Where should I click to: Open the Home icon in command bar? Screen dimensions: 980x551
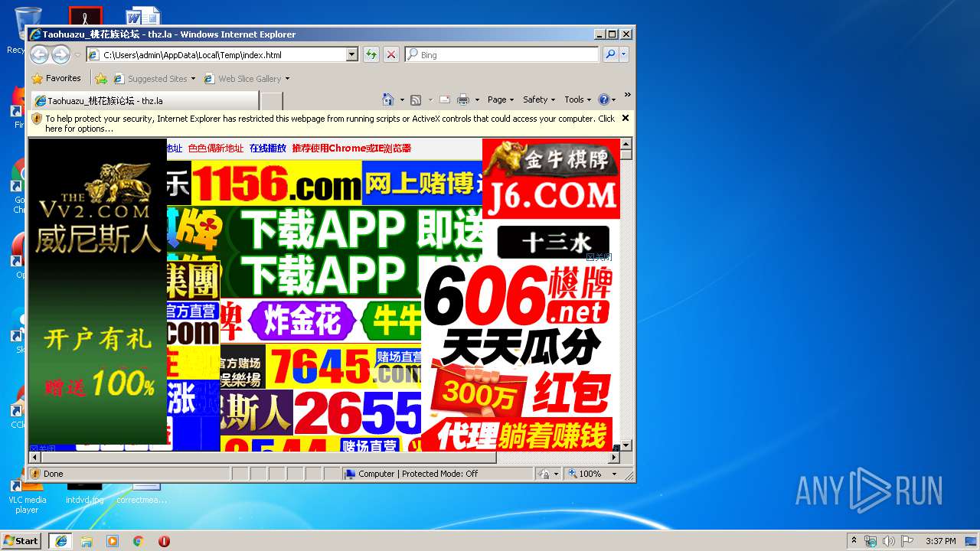[388, 99]
